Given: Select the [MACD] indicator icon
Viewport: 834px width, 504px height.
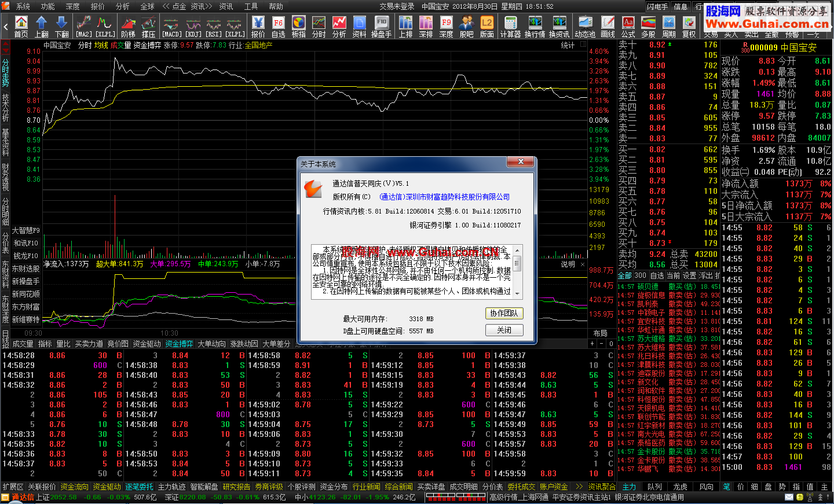Looking at the screenshot, I should pos(172,27).
